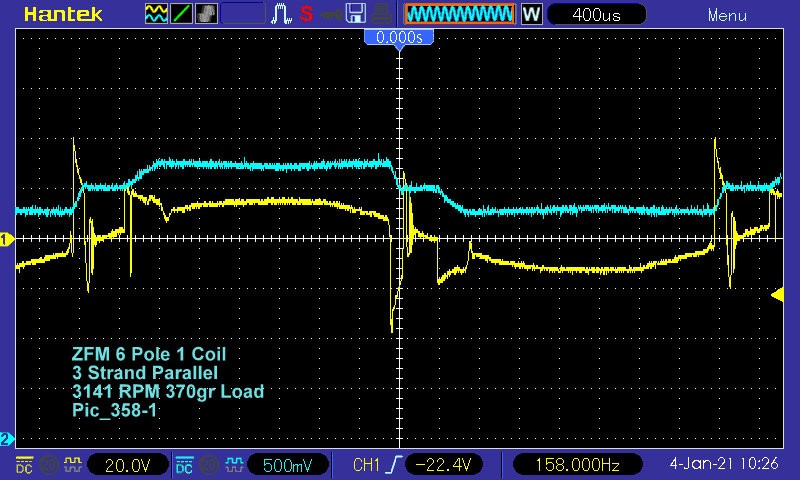Click the yellow channel 1 ground marker
Screen dimensions: 800x480
(x=7, y=239)
